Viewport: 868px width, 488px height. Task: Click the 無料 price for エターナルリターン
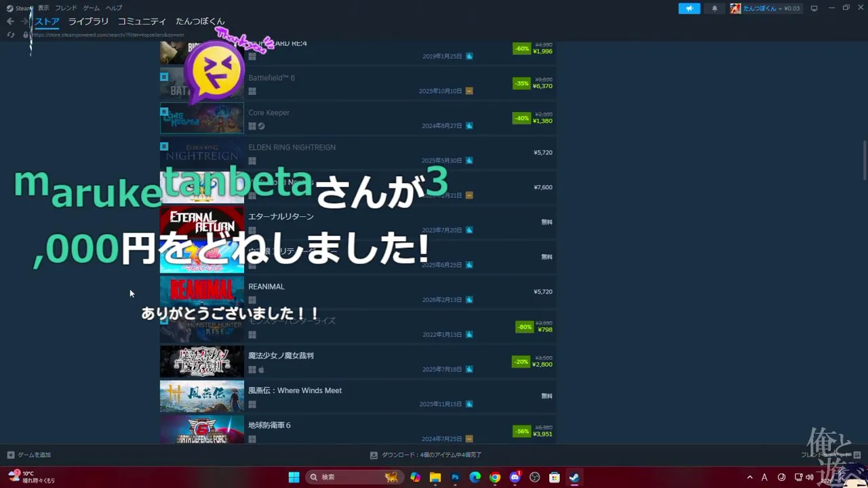[x=547, y=222]
